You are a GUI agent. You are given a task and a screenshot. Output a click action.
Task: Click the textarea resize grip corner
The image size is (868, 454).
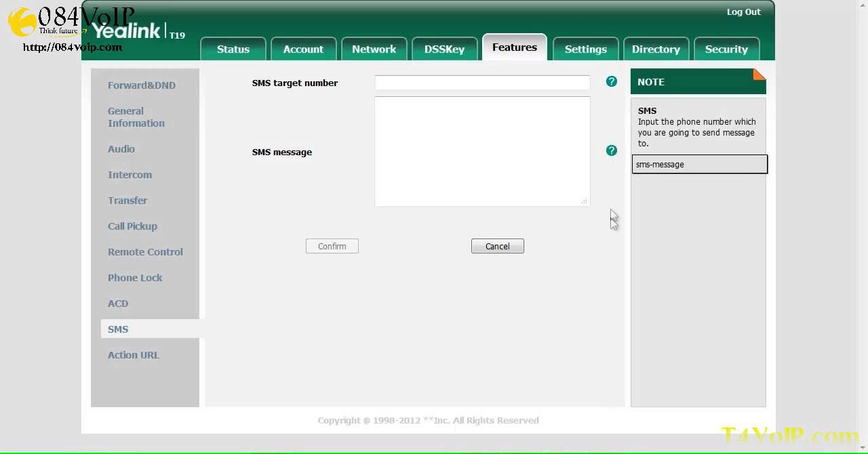[x=584, y=201]
